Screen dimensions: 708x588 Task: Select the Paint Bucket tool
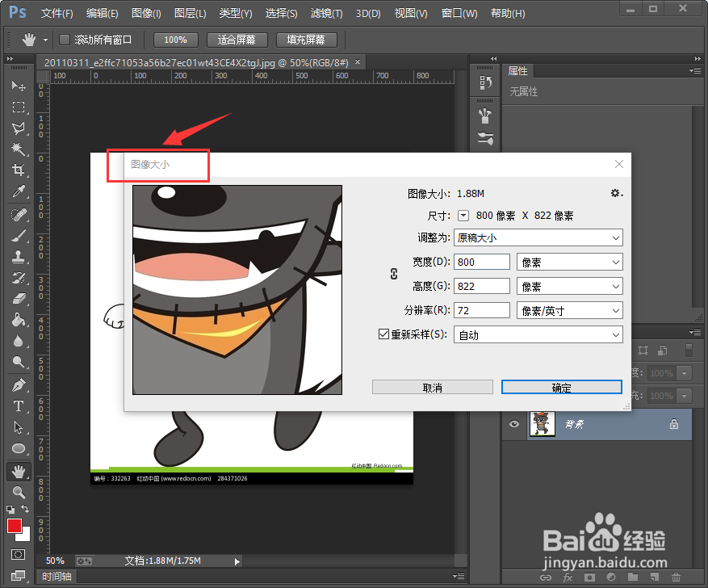pyautogui.click(x=19, y=320)
